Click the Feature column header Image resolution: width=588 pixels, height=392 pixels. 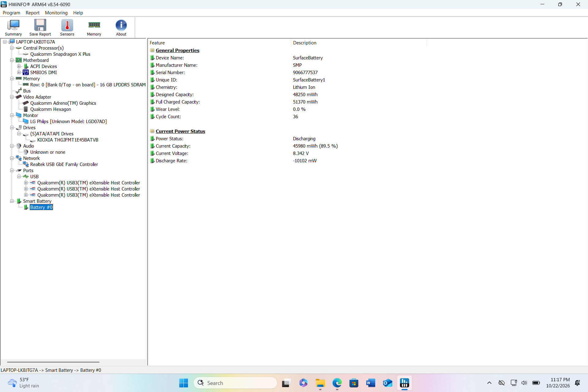click(x=219, y=43)
